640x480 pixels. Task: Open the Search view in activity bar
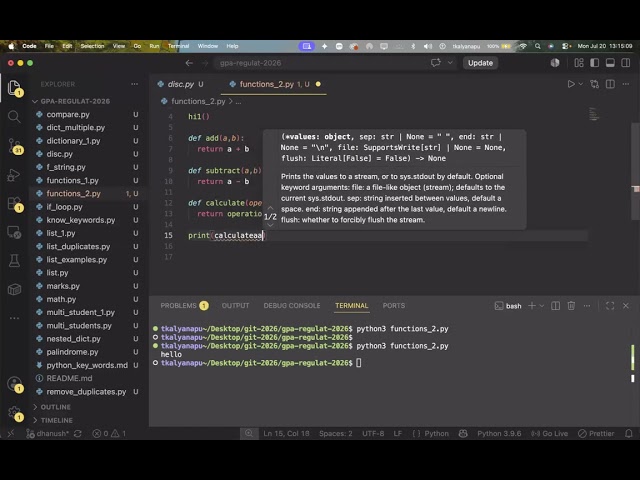[x=14, y=117]
